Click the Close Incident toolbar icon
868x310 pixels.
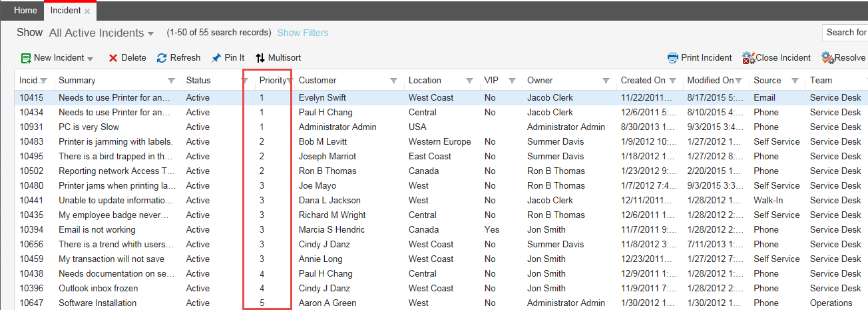tap(748, 58)
